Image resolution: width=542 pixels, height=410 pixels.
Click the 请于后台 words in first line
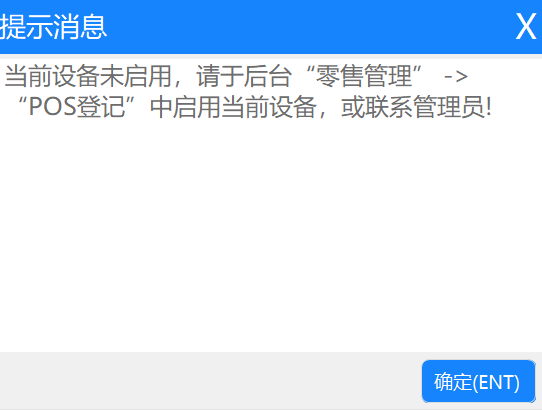pos(243,76)
